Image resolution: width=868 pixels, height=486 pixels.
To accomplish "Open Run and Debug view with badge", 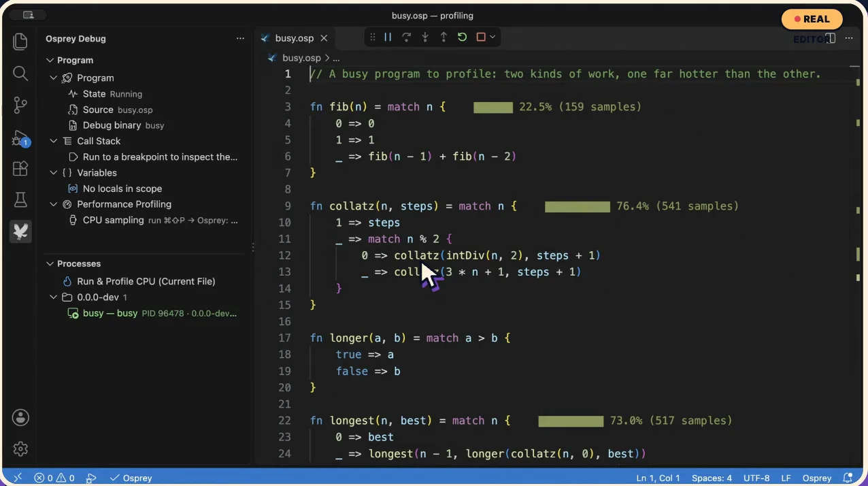I will 20,138.
